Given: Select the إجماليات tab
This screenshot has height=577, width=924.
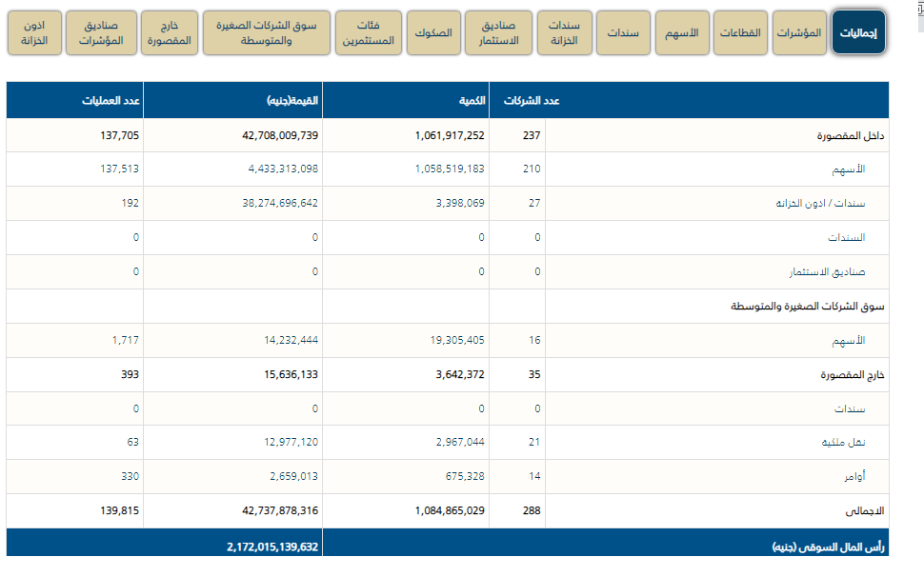Looking at the screenshot, I should 858,33.
